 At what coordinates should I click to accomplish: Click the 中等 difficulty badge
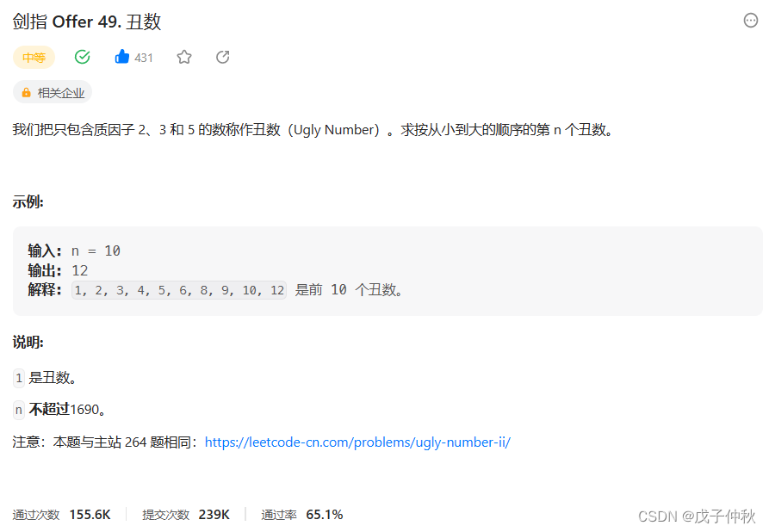click(x=34, y=58)
